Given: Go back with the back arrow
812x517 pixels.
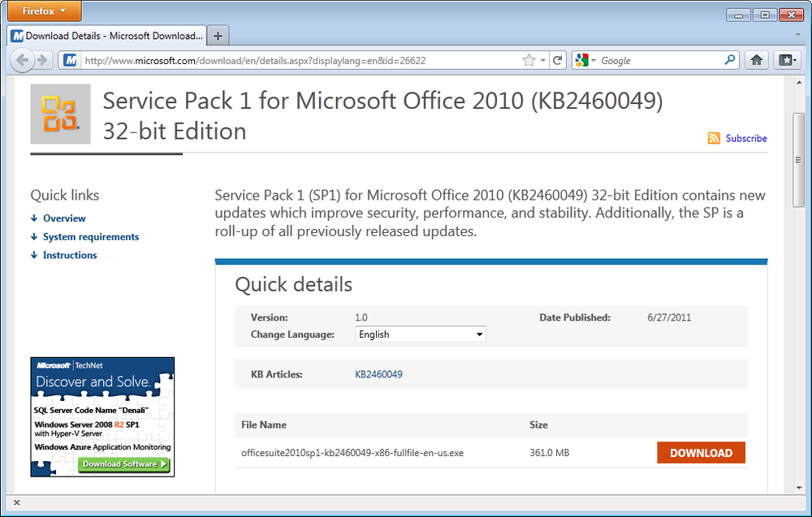Looking at the screenshot, I should coord(21,61).
